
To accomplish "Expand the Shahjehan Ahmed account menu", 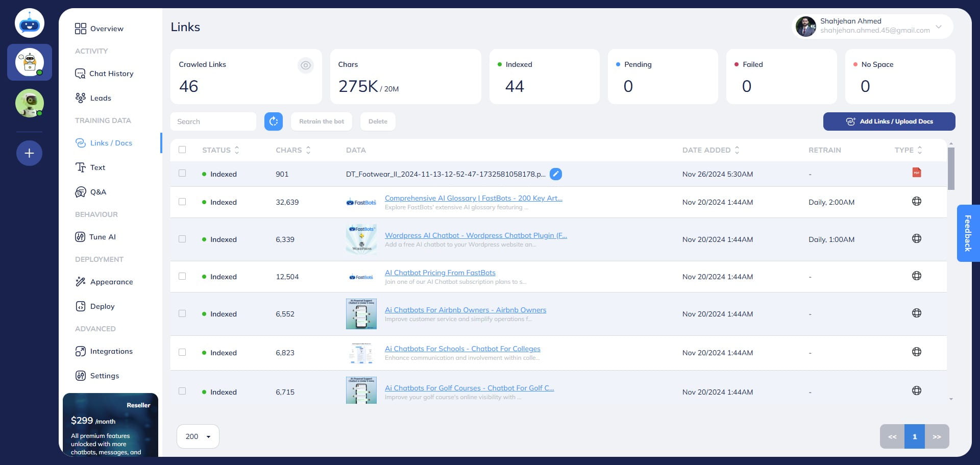I will coord(938,27).
